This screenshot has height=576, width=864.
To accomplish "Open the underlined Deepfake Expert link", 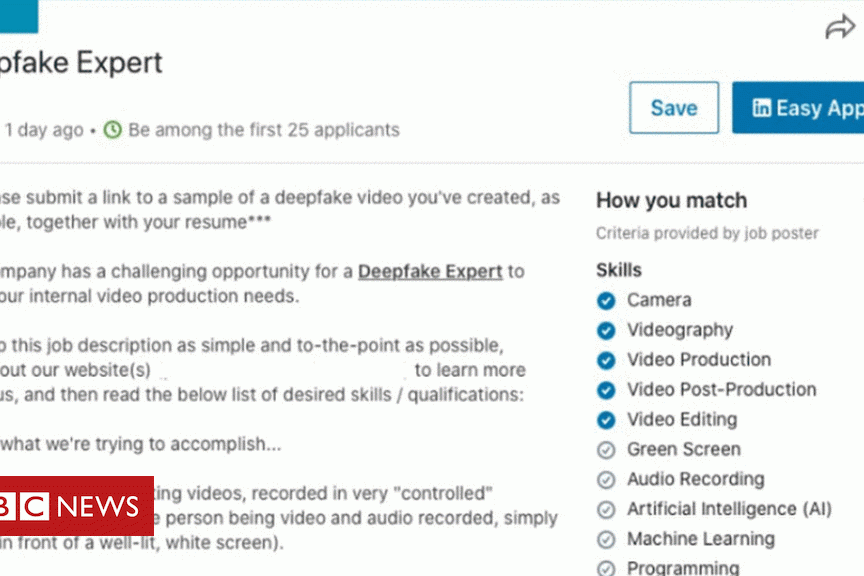I will coord(430,271).
